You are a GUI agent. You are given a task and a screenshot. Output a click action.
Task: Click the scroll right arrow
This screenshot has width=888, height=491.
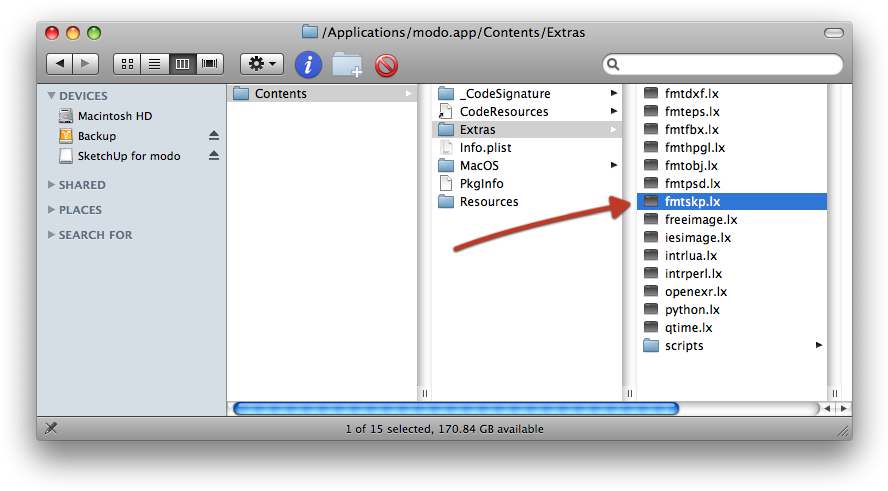point(843,408)
